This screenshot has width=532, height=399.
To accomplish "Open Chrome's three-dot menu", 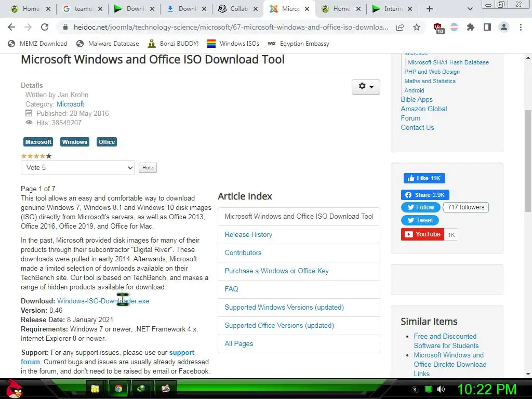I will coord(521,27).
